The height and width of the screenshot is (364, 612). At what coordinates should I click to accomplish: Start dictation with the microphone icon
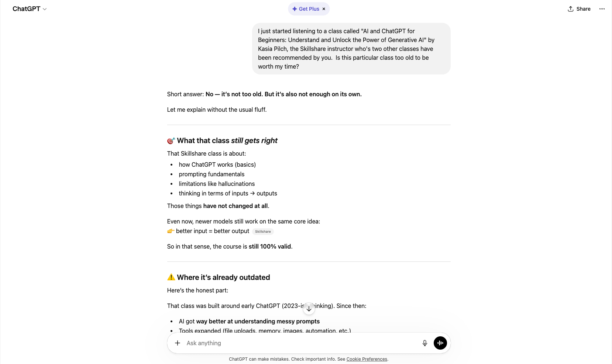(425, 343)
